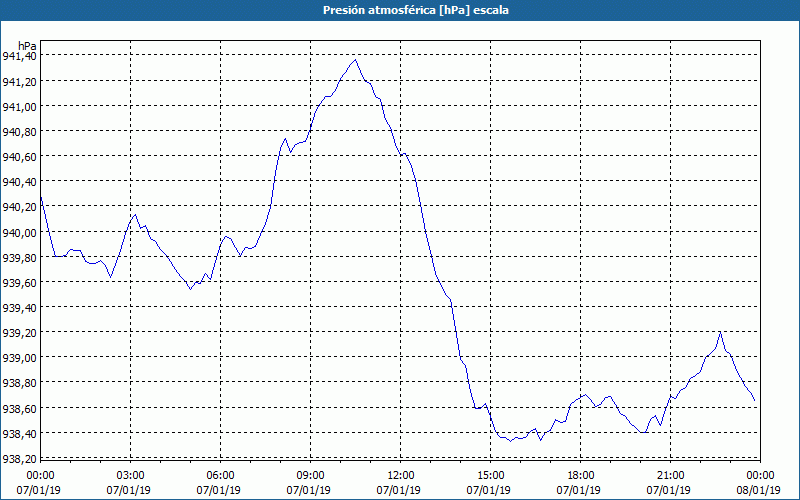The height and width of the screenshot is (500, 800).
Task: Click the 941,00 y-axis value
Action: coord(19,106)
